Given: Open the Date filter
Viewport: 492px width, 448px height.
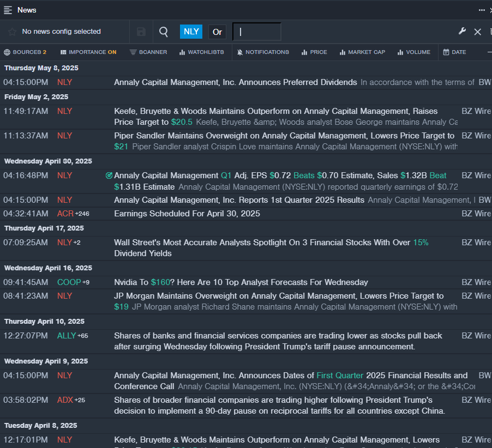Looking at the screenshot, I should pyautogui.click(x=454, y=52).
